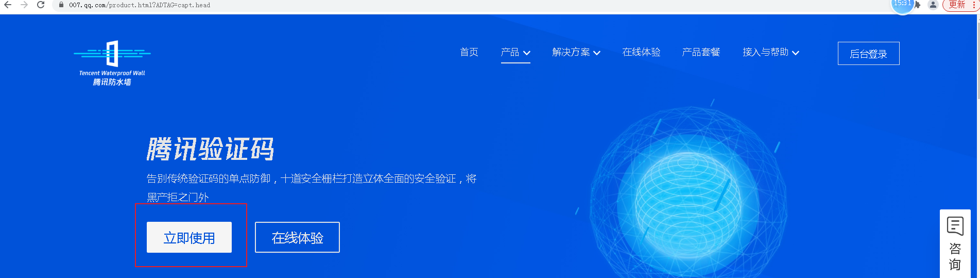The width and height of the screenshot is (980, 278).
Task: Reload the page with the refresh icon
Action: 41,5
